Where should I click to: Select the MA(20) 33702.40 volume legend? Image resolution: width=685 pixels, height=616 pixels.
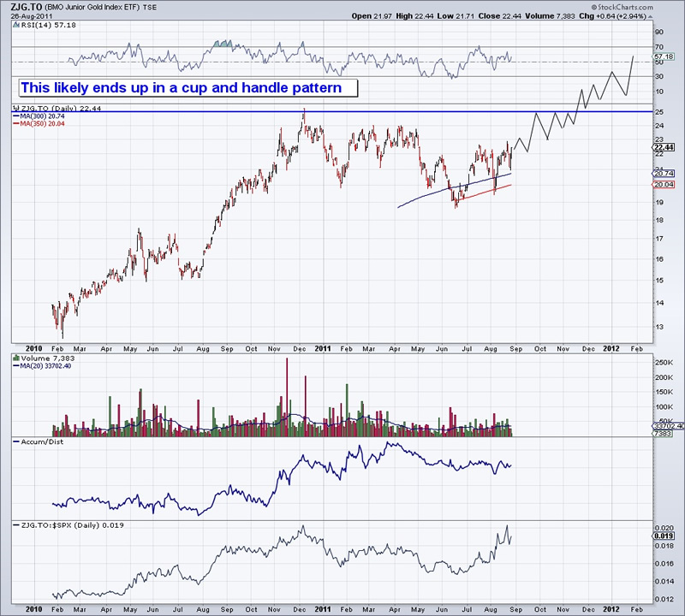(41, 366)
